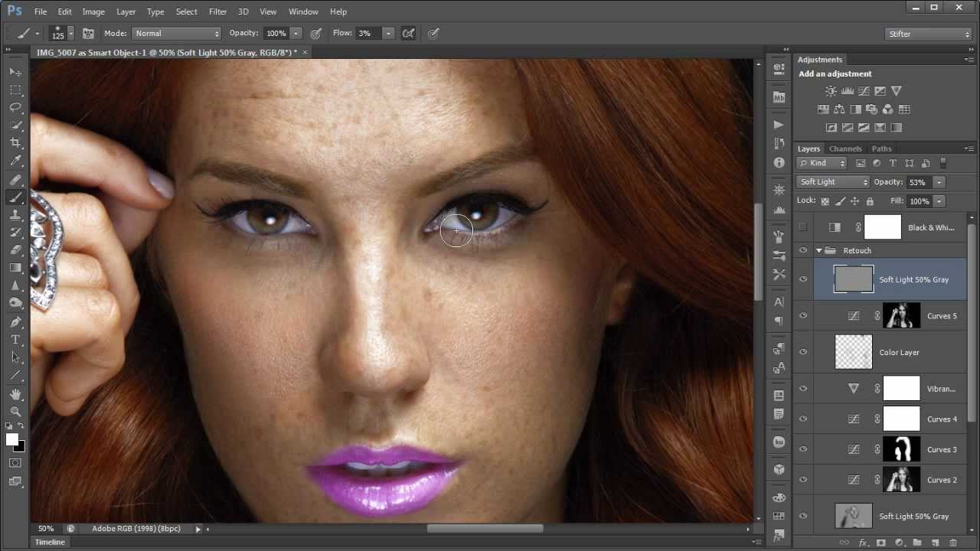This screenshot has height=551, width=980.
Task: Open the Filter menu
Action: [x=217, y=11]
